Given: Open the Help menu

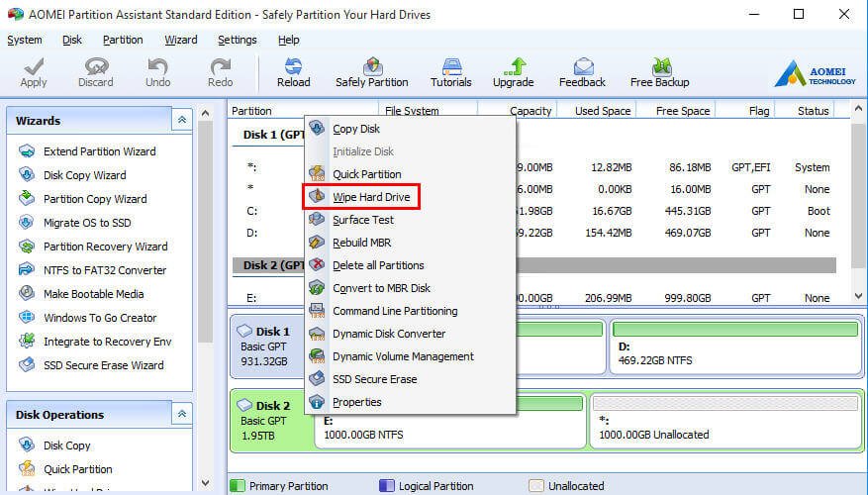Looking at the screenshot, I should 288,40.
